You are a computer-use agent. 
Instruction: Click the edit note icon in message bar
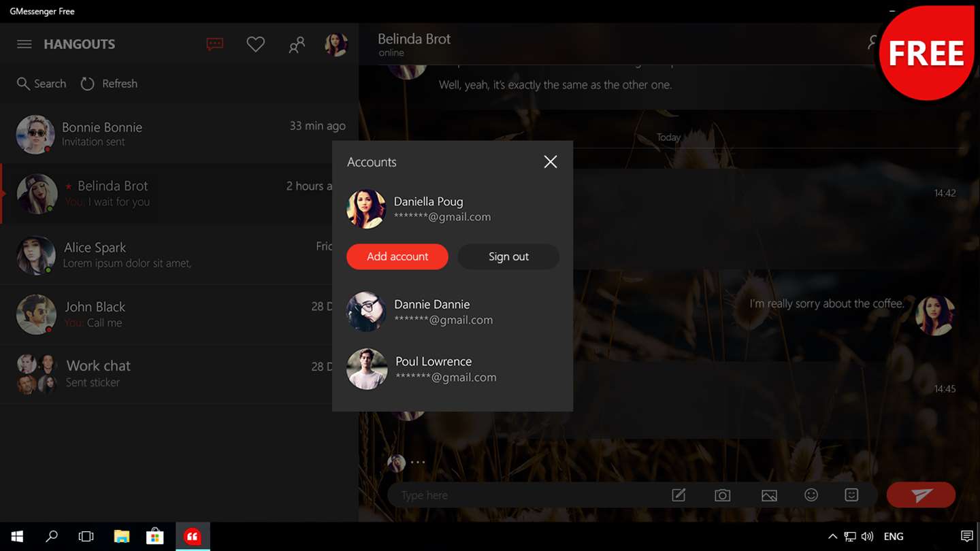click(679, 495)
